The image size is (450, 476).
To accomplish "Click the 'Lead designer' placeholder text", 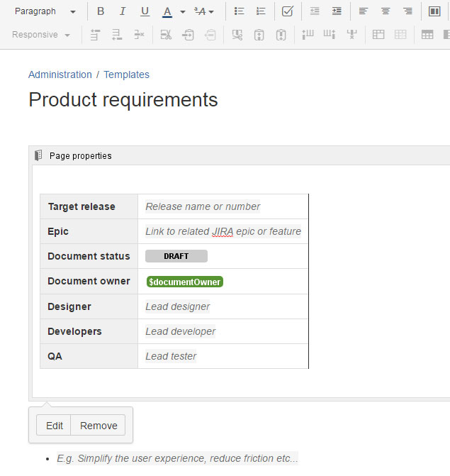I will [177, 306].
